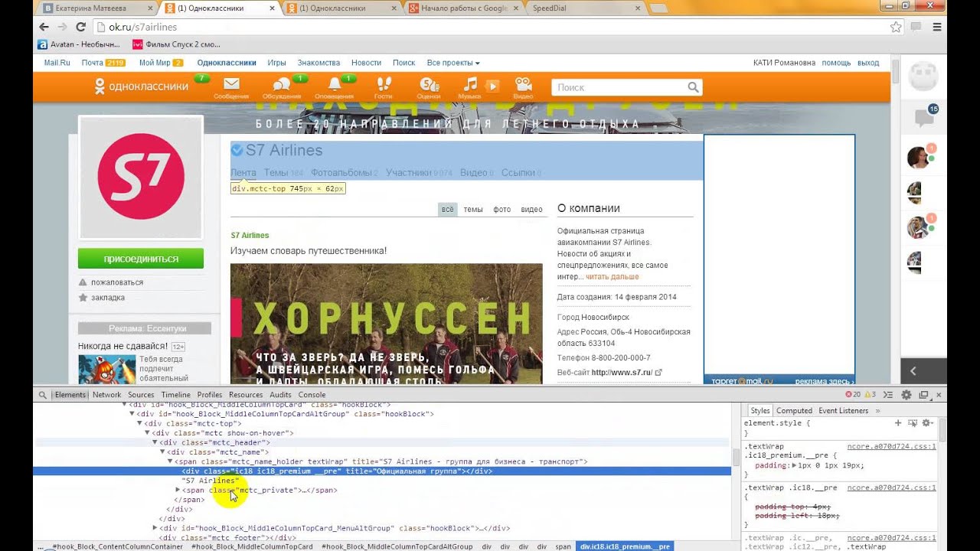980x551 pixels.
Task: Toggle element state icon in Styles pane
Action: click(913, 422)
